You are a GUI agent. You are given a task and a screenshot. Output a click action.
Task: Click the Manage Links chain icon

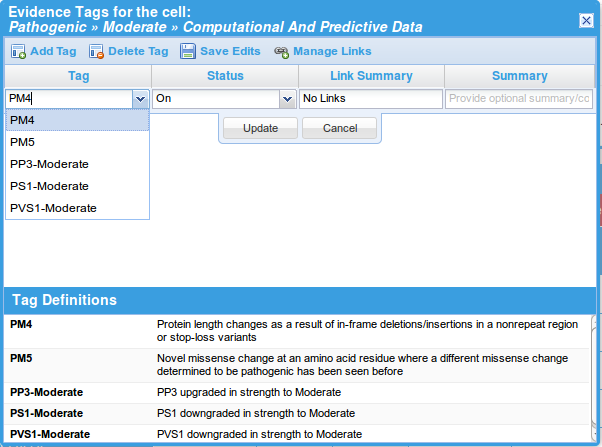tap(281, 51)
